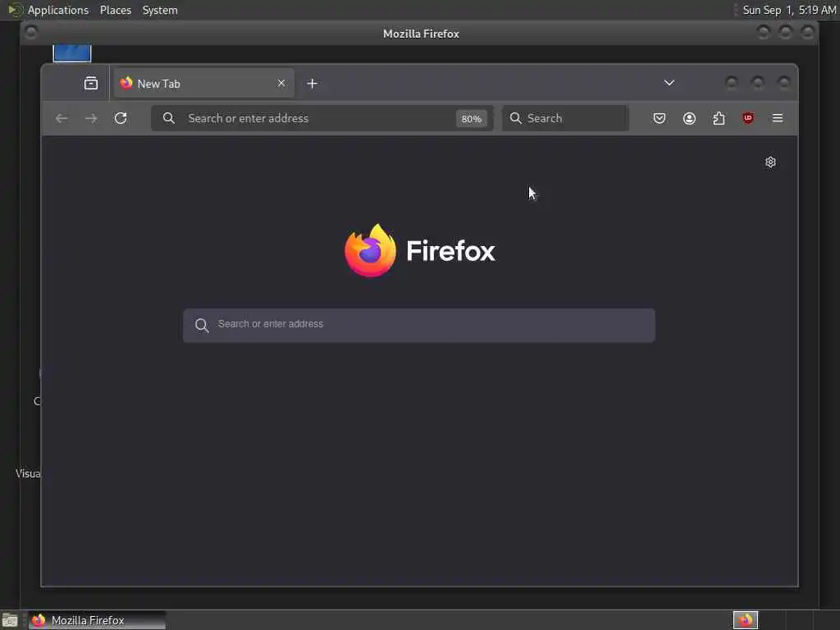Go forward one page
The image size is (840, 630).
pos(91,118)
